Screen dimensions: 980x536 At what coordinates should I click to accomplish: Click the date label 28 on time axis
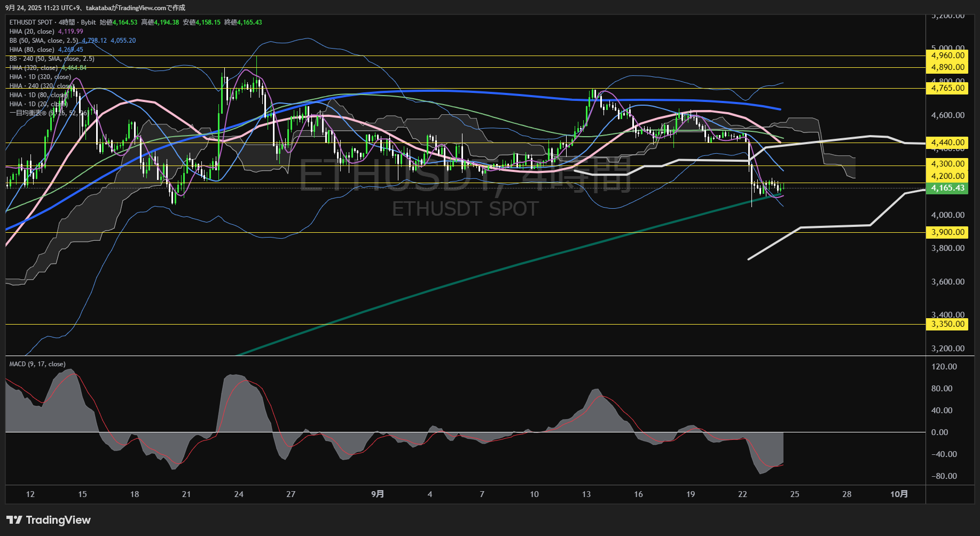[847, 494]
